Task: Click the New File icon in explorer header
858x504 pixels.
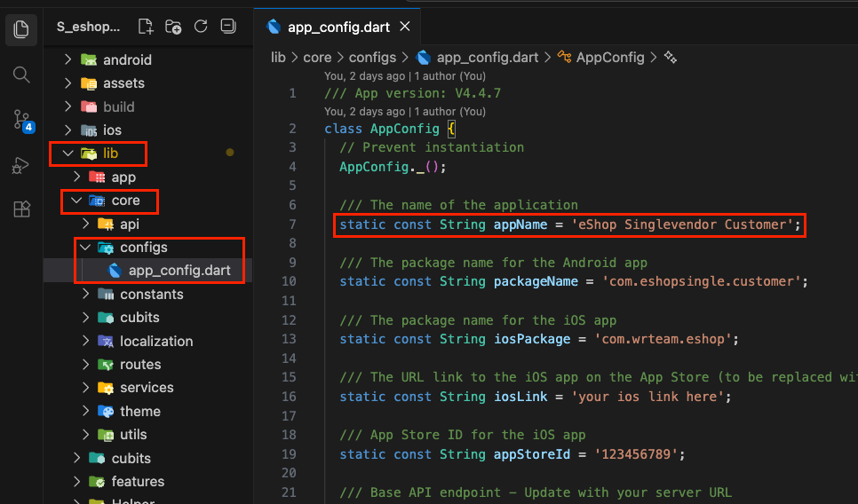Action: click(146, 27)
